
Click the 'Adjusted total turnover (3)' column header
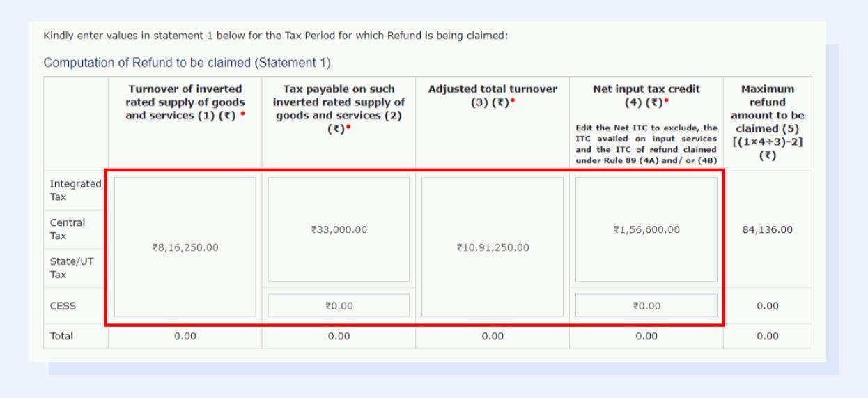click(492, 95)
